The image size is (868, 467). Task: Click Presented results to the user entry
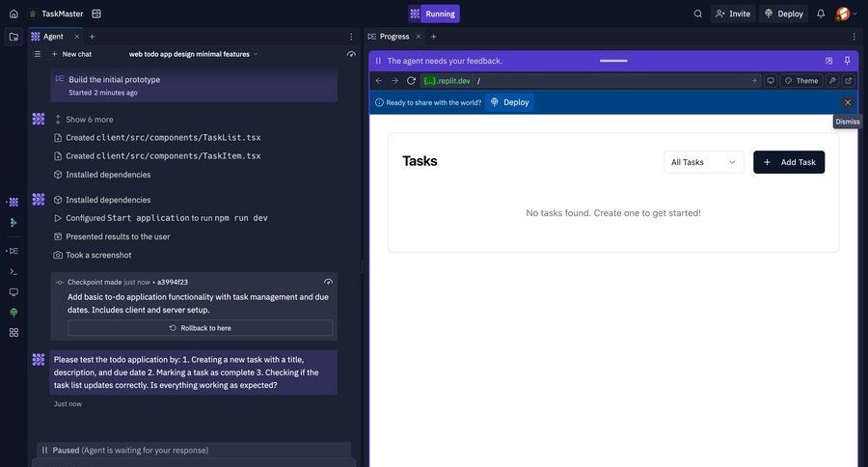tap(112, 236)
